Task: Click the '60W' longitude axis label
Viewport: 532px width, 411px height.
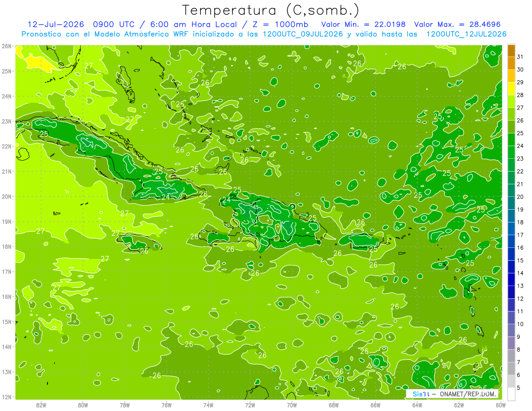Action: point(501,405)
